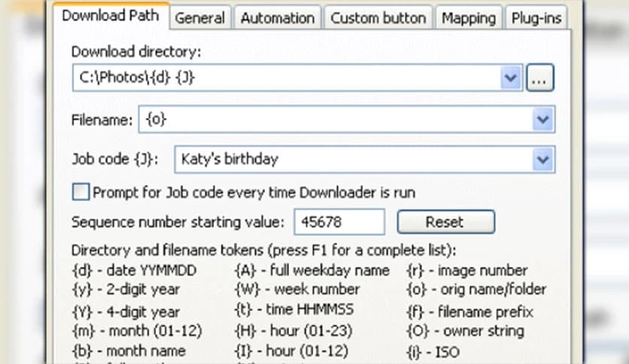Click the "{d} - date YYMMDD" token text
This screenshot has width=629, height=364.
click(134, 271)
